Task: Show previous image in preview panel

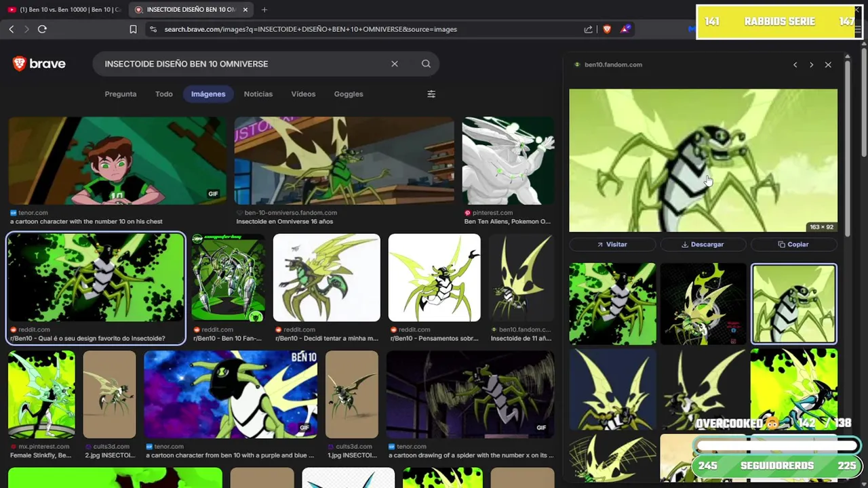Action: point(795,65)
